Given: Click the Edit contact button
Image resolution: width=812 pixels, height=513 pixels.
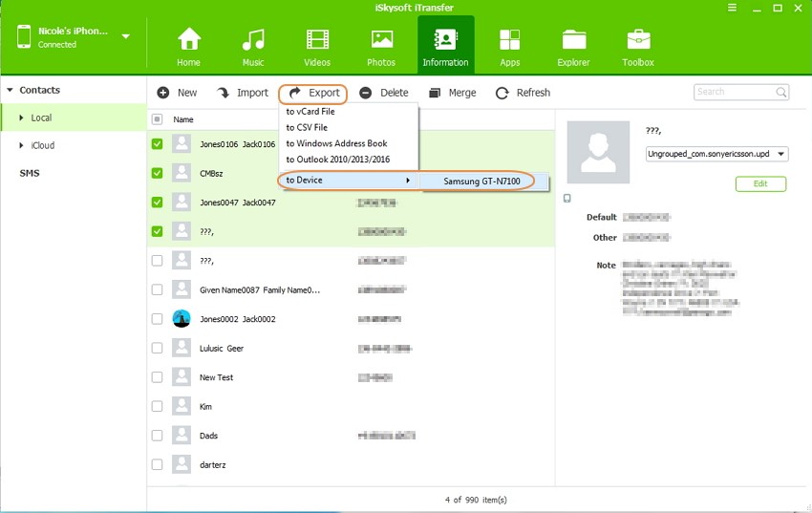Looking at the screenshot, I should pyautogui.click(x=760, y=183).
